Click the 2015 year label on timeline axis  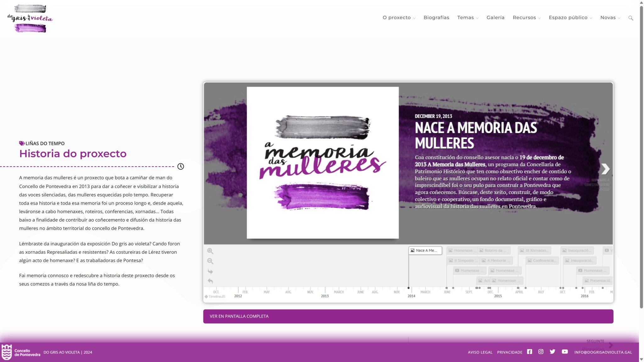pyautogui.click(x=498, y=296)
